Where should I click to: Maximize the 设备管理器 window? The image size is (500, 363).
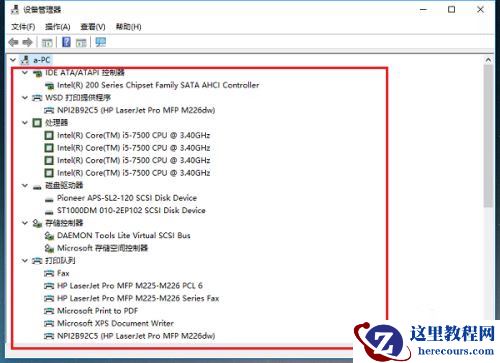coord(451,10)
